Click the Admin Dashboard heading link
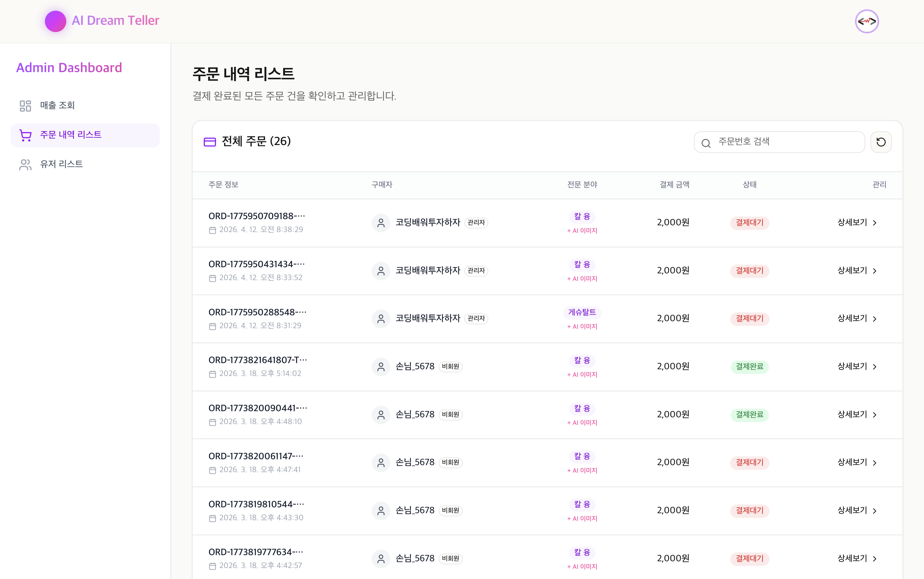This screenshot has height=579, width=924. point(69,67)
